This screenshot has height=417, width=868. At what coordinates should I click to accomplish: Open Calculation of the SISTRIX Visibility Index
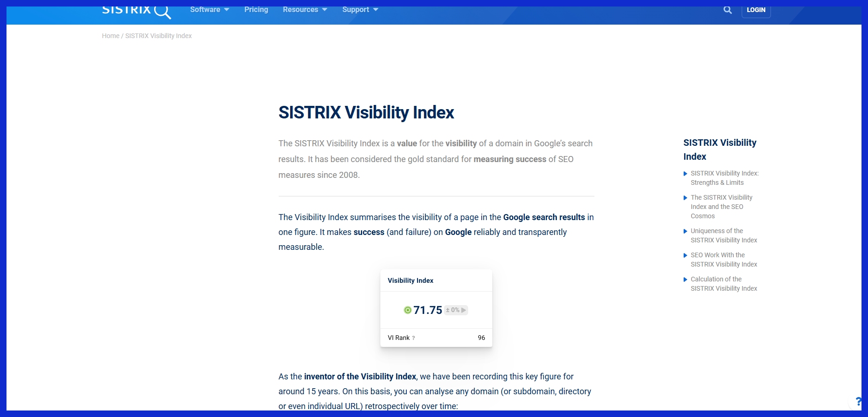724,284
